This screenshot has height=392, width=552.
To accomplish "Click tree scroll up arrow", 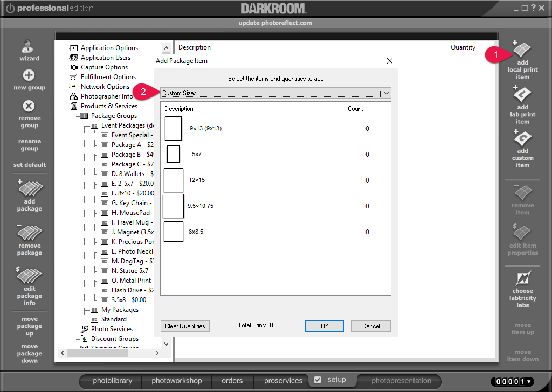I will (x=166, y=48).
